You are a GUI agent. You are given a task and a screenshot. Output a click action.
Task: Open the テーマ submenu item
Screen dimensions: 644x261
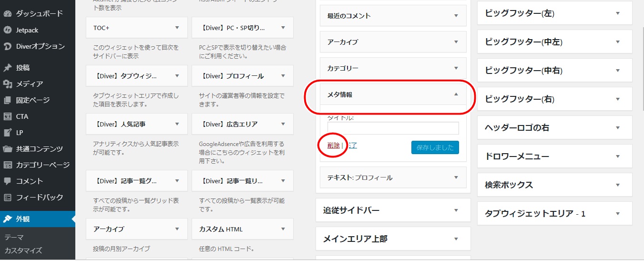pyautogui.click(x=14, y=237)
